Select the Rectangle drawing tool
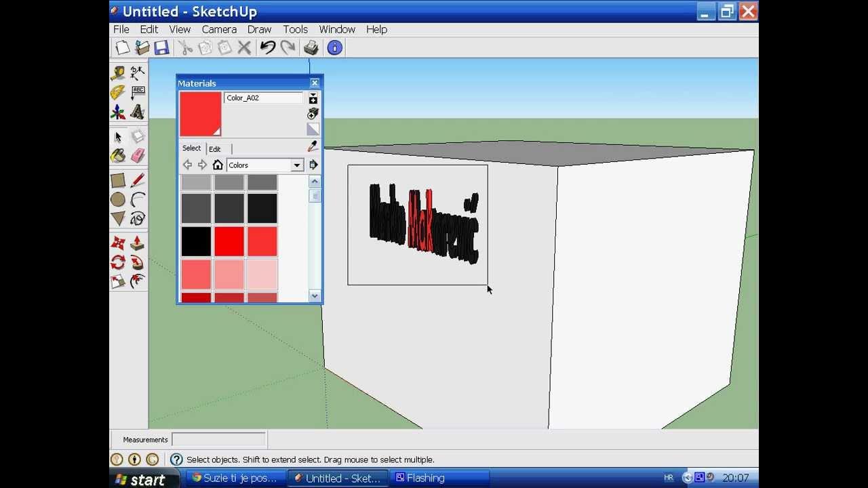This screenshot has height=488, width=868. (x=118, y=180)
